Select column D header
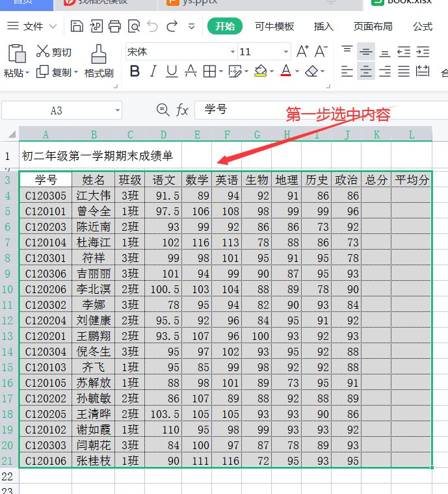The image size is (448, 494). [163, 135]
